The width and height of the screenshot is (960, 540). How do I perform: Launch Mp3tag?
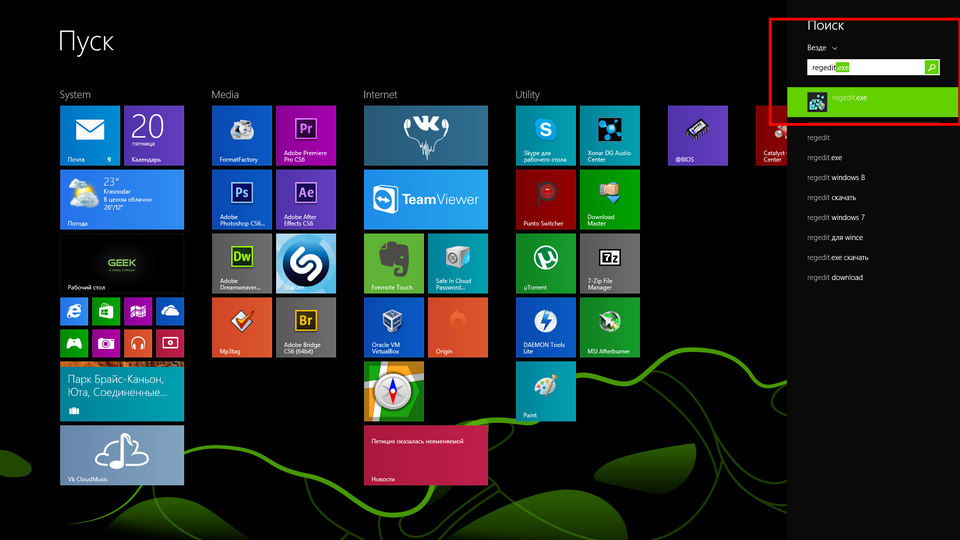click(x=242, y=328)
